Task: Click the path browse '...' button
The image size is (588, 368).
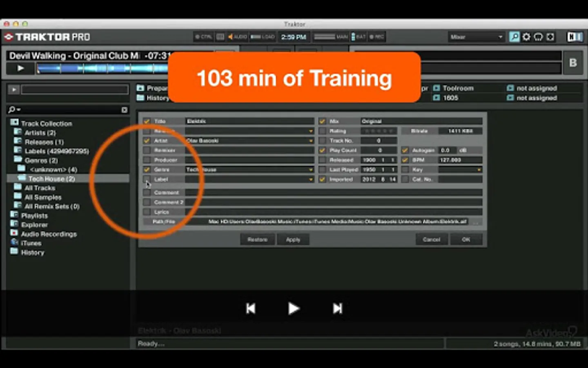Action: click(475, 222)
